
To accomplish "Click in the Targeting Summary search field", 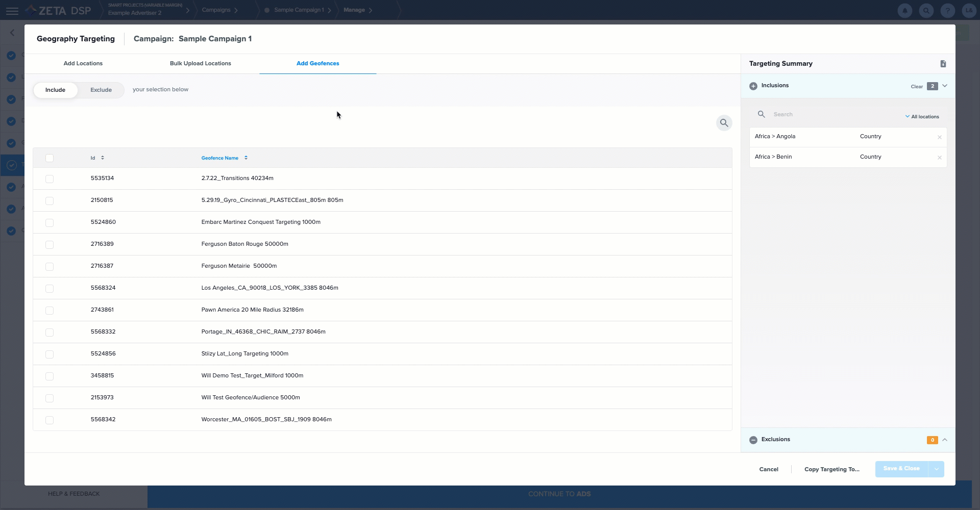I will (x=832, y=115).
